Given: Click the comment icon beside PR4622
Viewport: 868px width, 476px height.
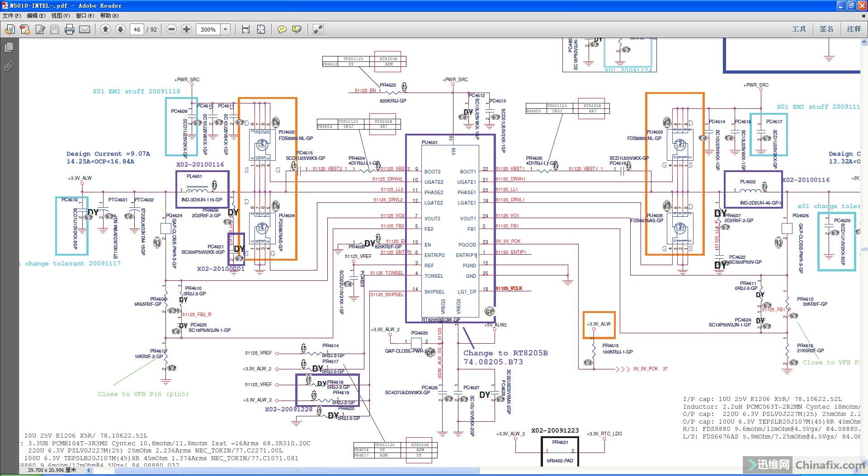Looking at the screenshot, I should point(404,86).
